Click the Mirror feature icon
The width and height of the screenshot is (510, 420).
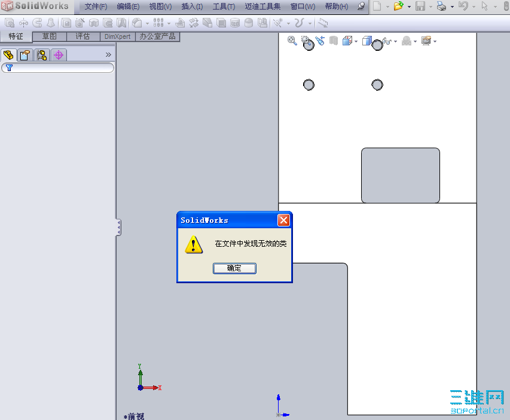click(x=262, y=23)
